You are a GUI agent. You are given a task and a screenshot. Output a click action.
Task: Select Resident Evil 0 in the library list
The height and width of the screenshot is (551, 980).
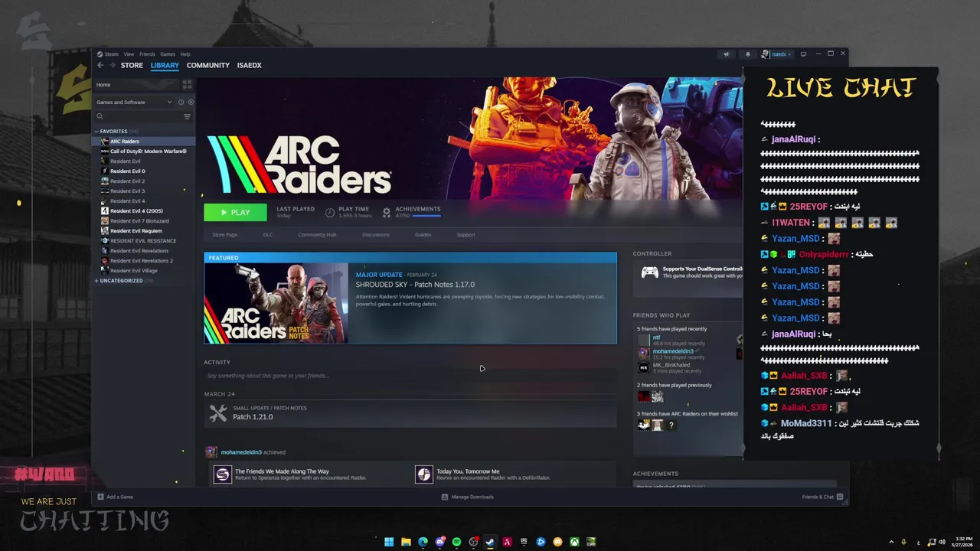click(144, 171)
